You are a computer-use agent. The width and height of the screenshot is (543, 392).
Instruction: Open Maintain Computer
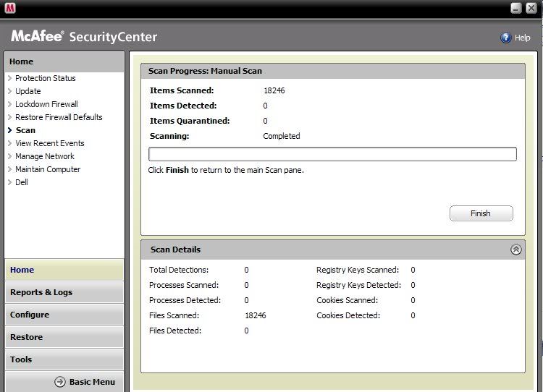point(48,169)
